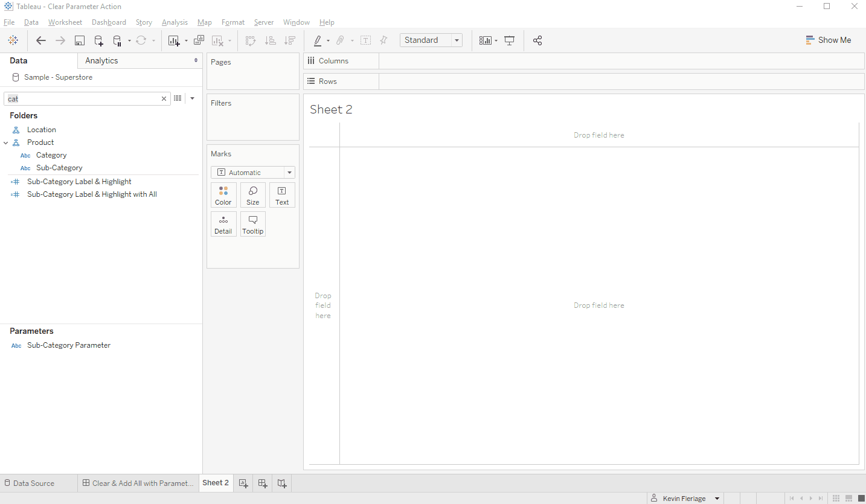Click the Text button on Marks card
This screenshot has width=866, height=504.
[x=282, y=195]
